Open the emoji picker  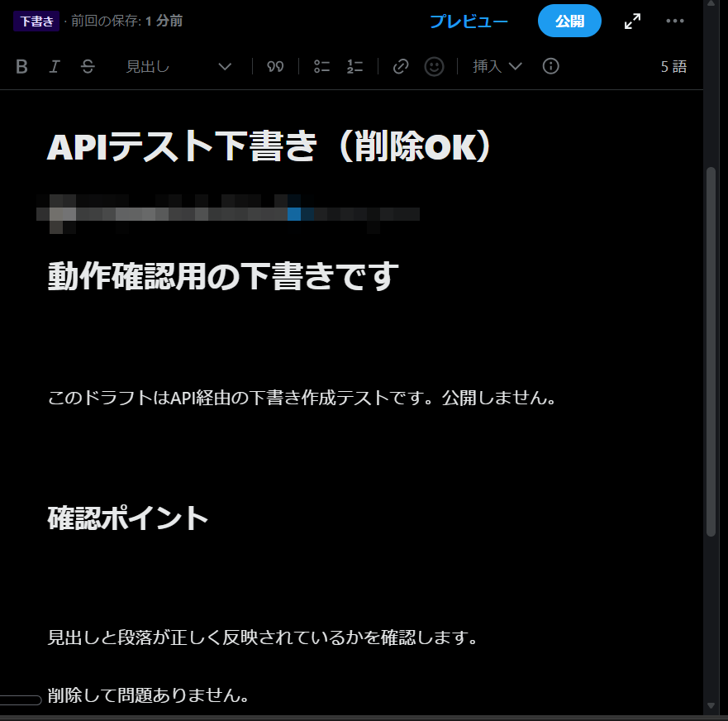[x=434, y=66]
